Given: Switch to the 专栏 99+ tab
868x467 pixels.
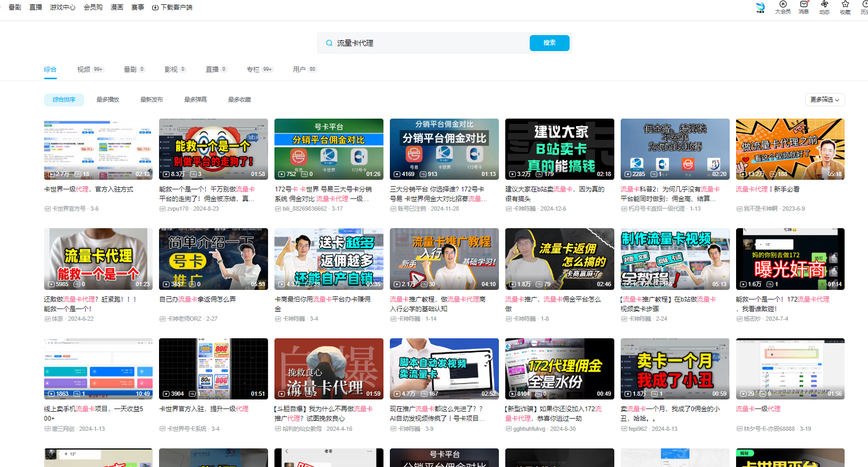Looking at the screenshot, I should tap(260, 70).
